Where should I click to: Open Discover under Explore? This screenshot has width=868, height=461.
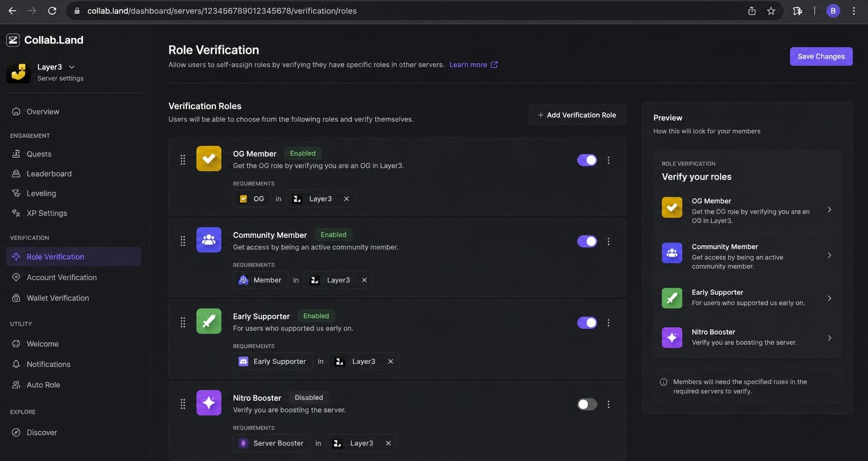point(74,432)
